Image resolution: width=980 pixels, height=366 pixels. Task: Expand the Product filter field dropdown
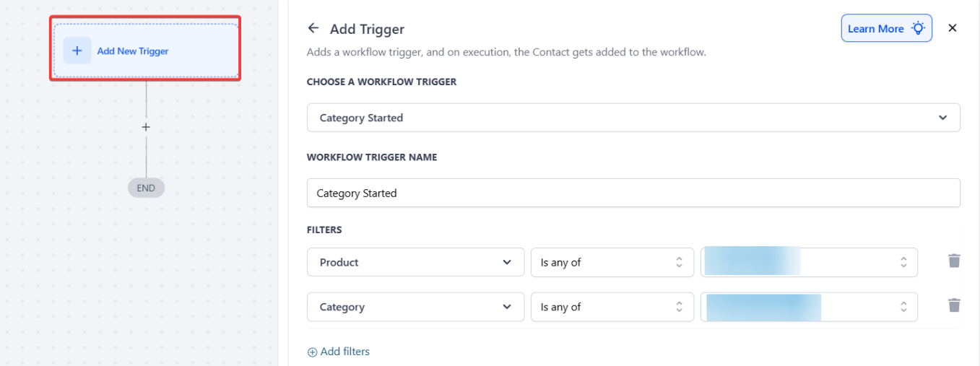pos(506,263)
